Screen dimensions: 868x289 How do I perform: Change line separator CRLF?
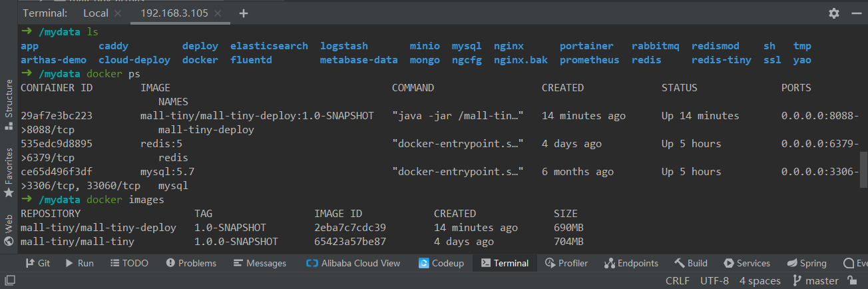[678, 281]
